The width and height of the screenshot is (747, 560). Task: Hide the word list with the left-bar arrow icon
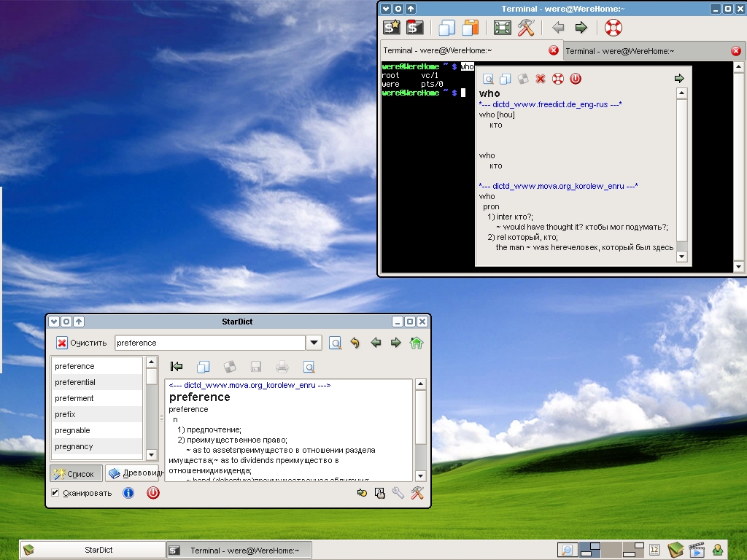point(177,367)
